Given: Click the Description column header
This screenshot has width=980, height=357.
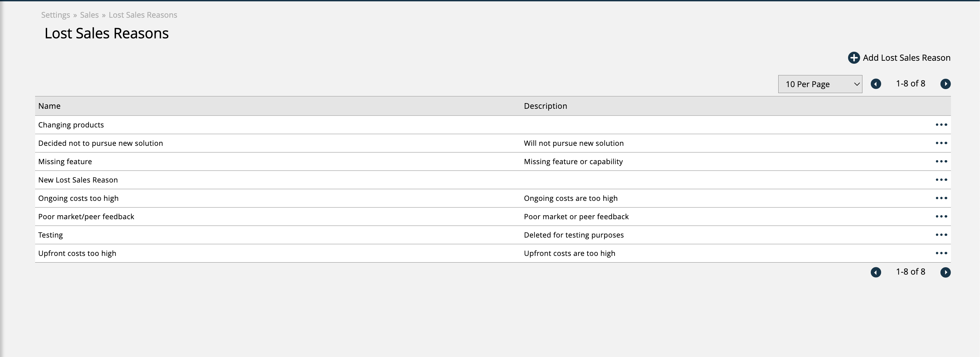Looking at the screenshot, I should pos(545,106).
